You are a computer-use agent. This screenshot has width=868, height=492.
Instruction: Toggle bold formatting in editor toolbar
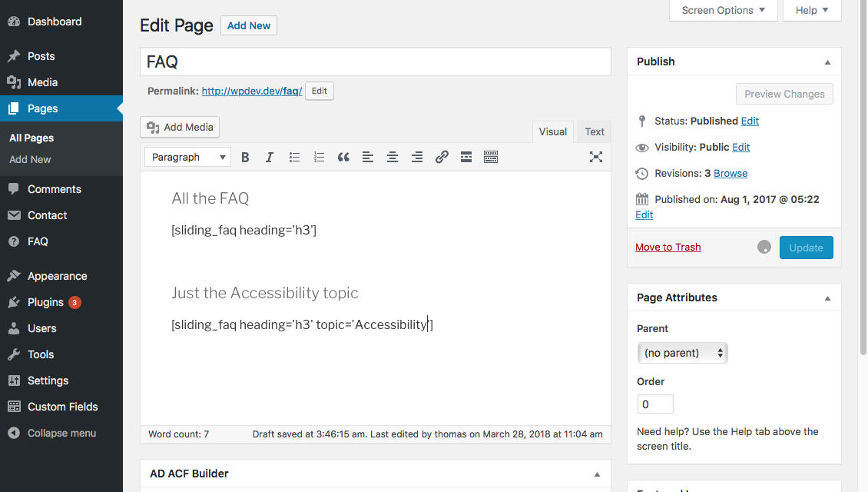pos(245,158)
